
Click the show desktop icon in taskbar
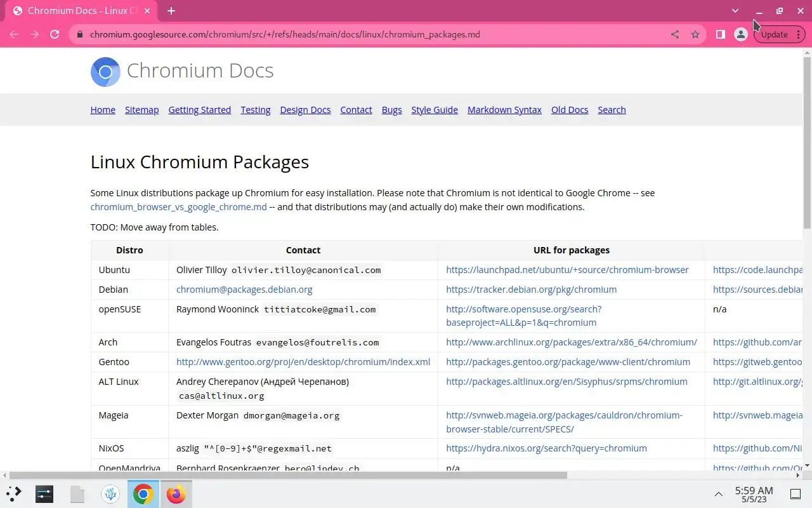point(796,494)
